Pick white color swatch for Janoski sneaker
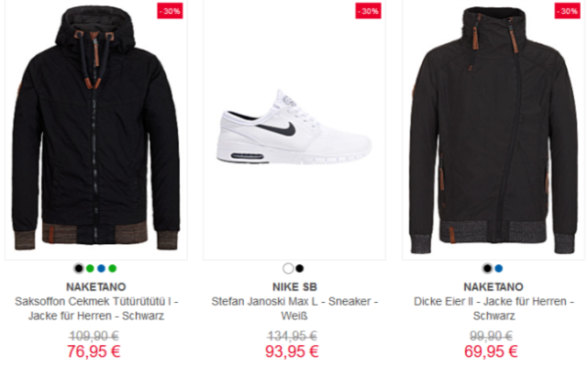Image resolution: width=588 pixels, height=367 pixels. coord(288,268)
